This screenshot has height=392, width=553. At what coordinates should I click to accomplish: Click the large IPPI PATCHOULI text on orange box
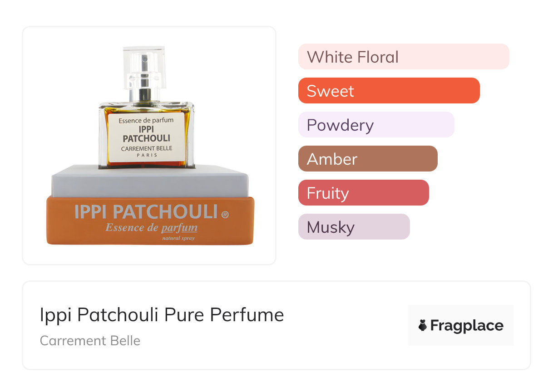click(146, 212)
